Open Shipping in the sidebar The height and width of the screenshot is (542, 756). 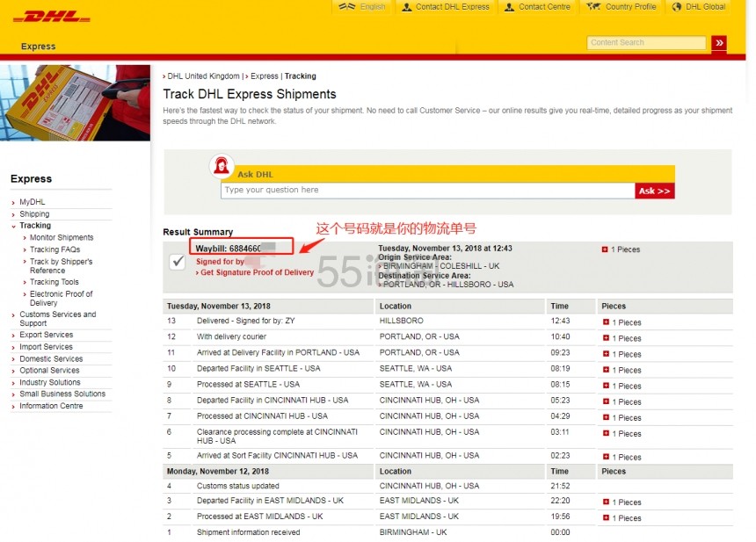(x=34, y=214)
